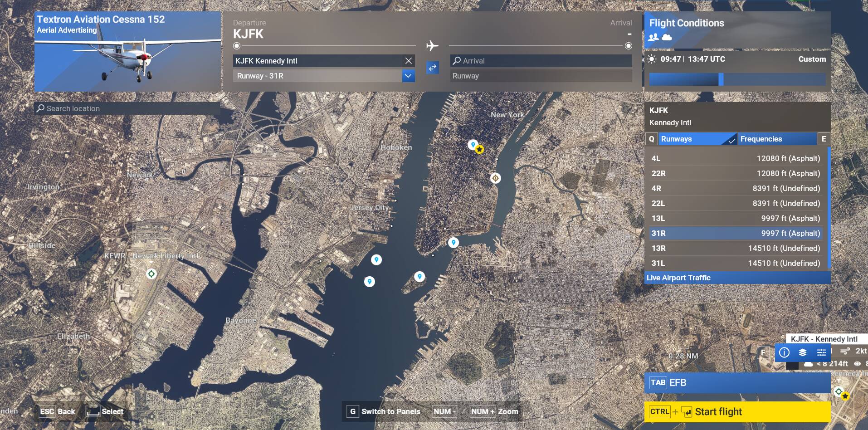Click the yellow Start flight button
The width and height of the screenshot is (868, 430).
point(737,412)
